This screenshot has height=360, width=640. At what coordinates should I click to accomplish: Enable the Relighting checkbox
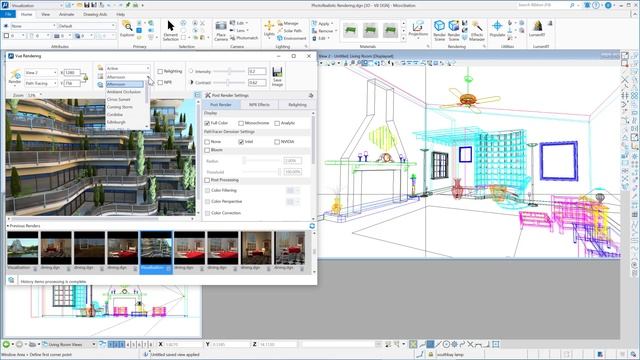160,71
